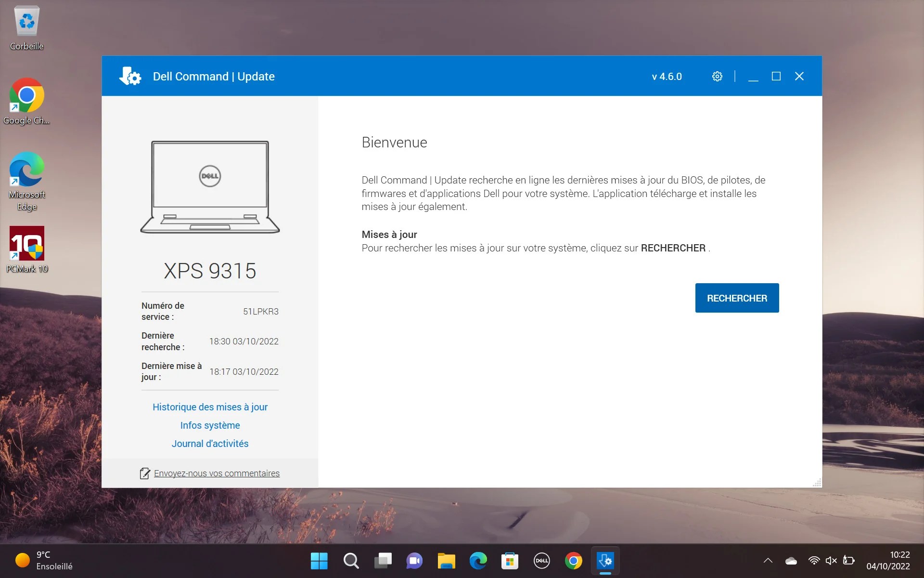Screen dimensions: 924x578
Task: Open Teams Chat taskbar icon
Action: tap(414, 561)
